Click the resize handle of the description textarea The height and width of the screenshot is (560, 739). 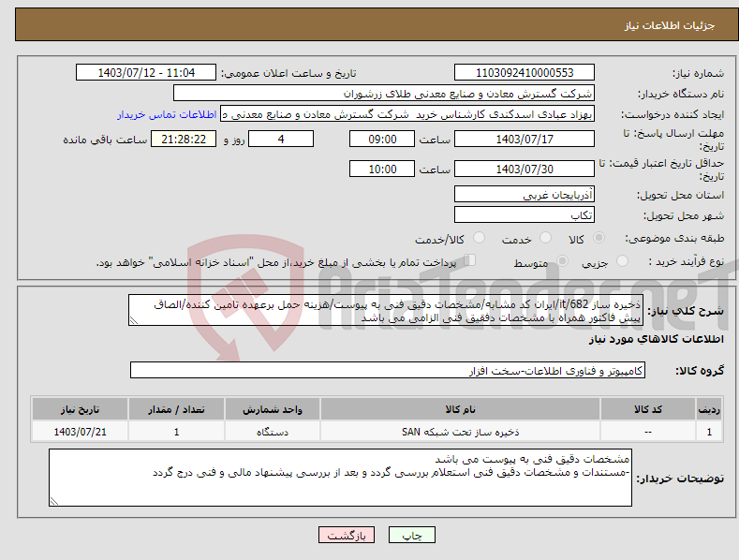pyautogui.click(x=134, y=320)
